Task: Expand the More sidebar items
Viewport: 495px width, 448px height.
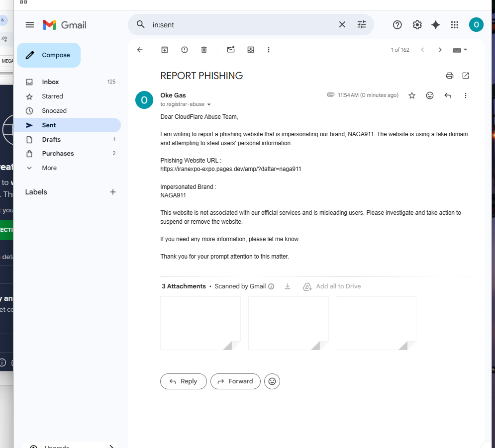Action: click(67, 168)
